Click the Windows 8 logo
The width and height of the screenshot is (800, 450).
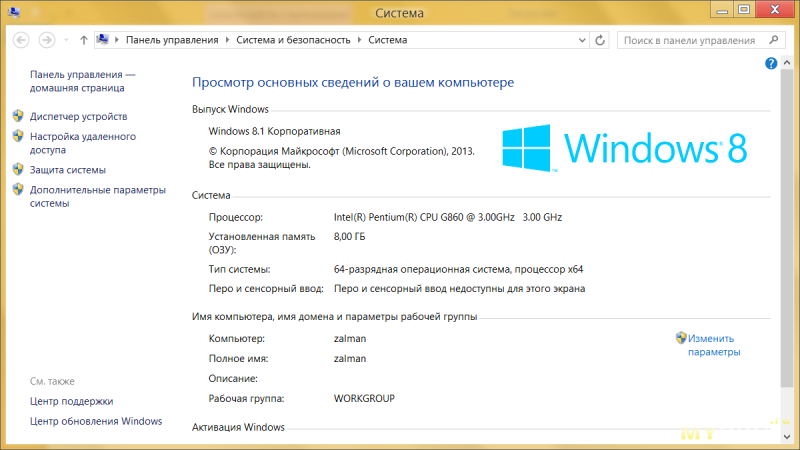coord(624,148)
